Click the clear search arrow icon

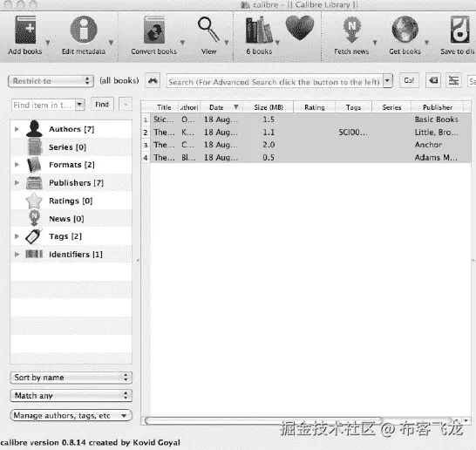pos(433,80)
